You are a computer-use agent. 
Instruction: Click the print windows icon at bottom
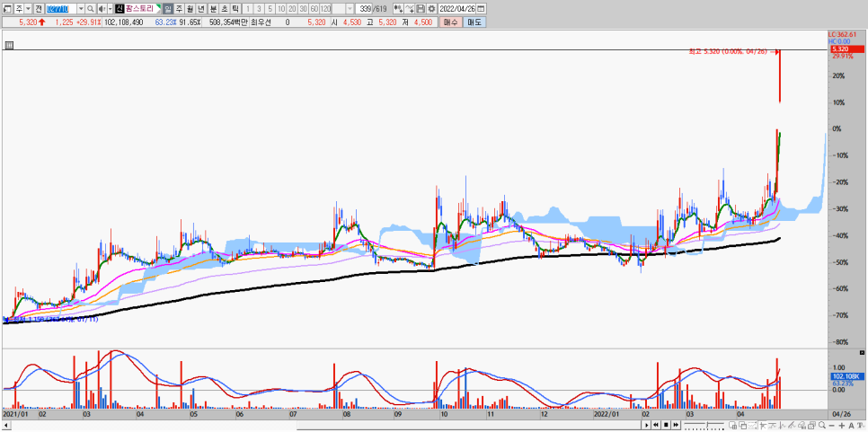click(812, 426)
